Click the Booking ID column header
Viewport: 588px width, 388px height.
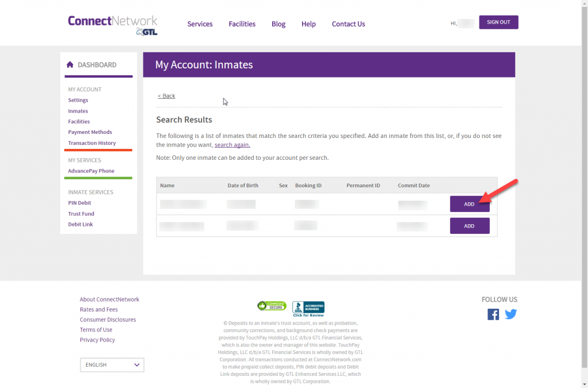(308, 185)
